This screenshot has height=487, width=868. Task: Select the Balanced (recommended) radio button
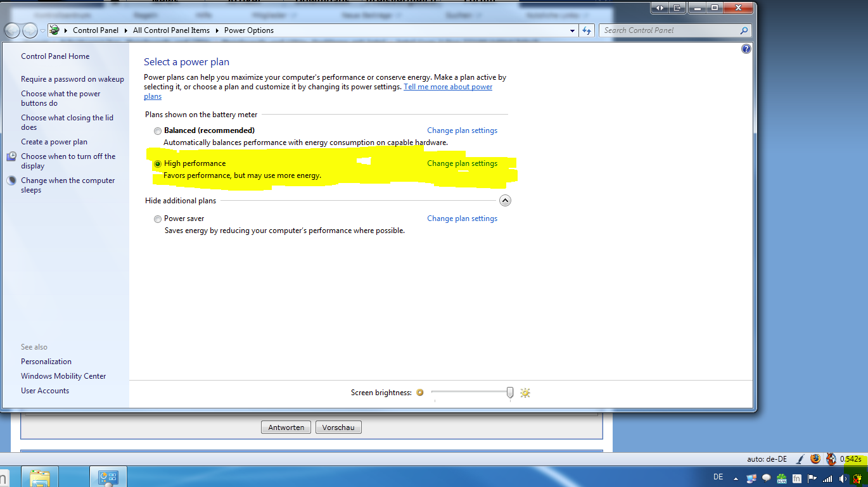[158, 130]
